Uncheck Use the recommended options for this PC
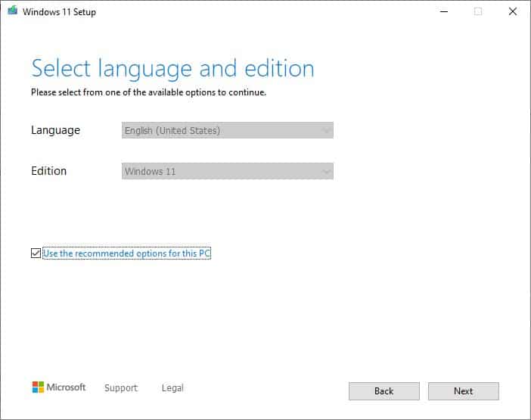 [x=36, y=253]
